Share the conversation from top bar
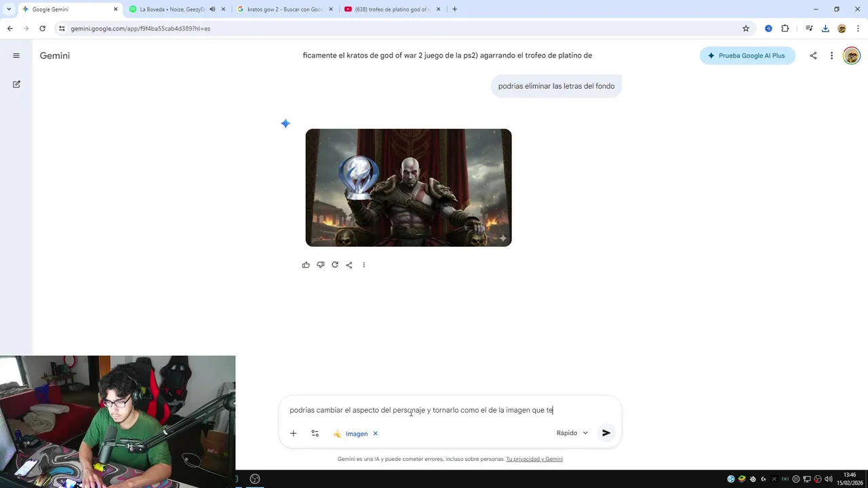The image size is (868, 488). [813, 56]
